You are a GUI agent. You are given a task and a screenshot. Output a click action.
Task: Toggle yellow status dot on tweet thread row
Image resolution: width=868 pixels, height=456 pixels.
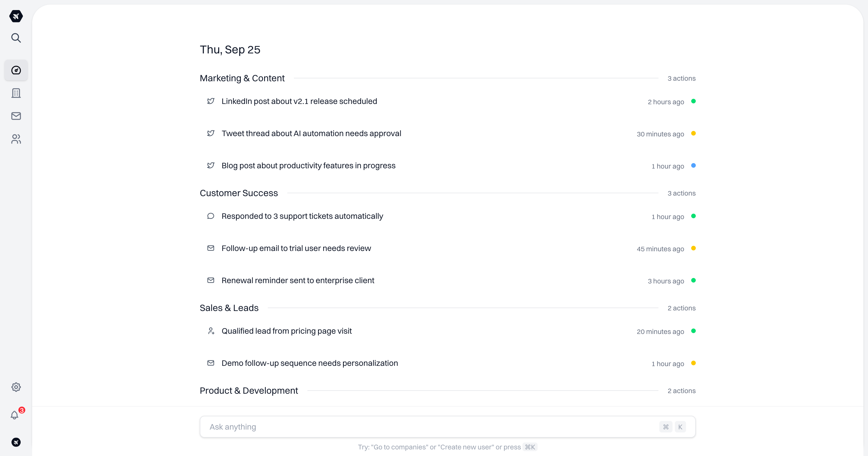coord(694,134)
